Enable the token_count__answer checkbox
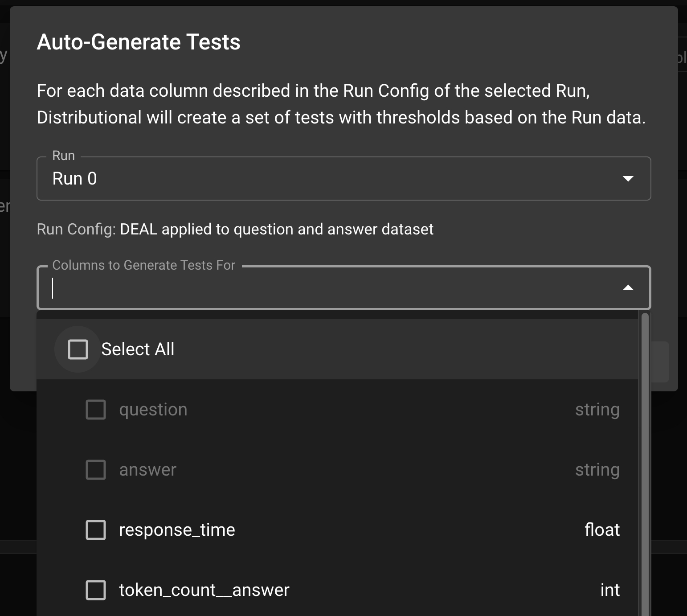This screenshot has height=616, width=687. 96,590
